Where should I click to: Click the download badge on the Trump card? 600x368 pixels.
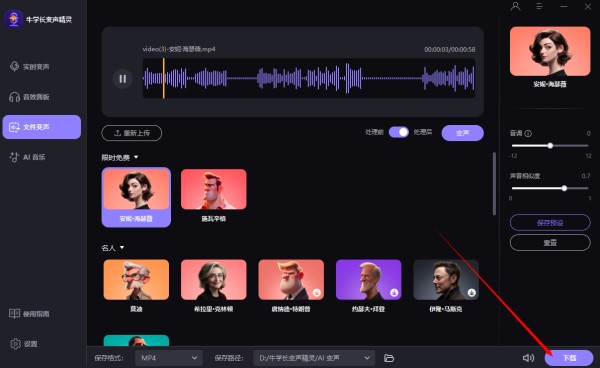(x=316, y=293)
